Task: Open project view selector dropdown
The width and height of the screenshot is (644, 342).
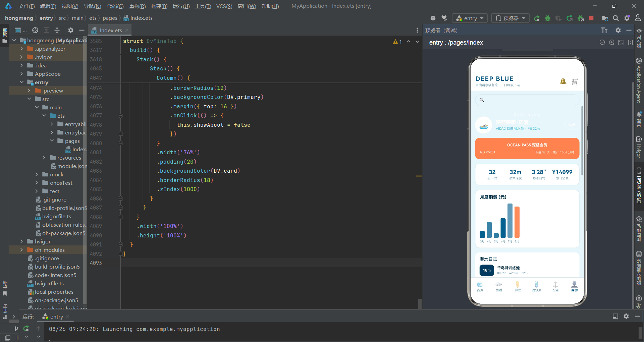Action: click(20, 30)
